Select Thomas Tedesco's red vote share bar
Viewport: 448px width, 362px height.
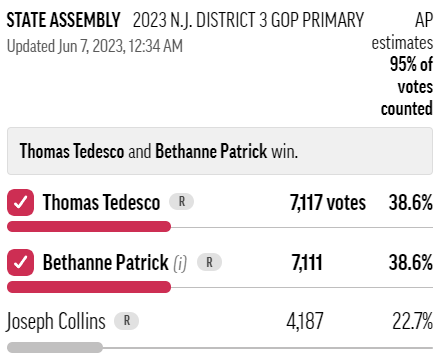click(89, 226)
